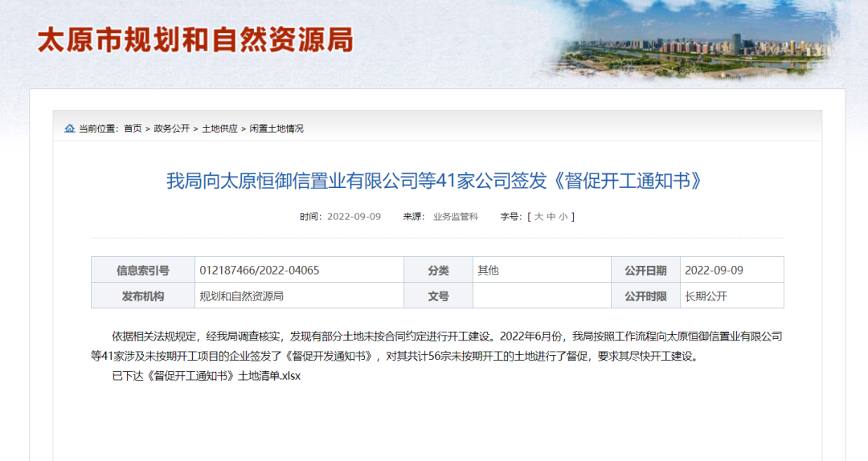Click the 信息索引号 header cell

pyautogui.click(x=143, y=270)
